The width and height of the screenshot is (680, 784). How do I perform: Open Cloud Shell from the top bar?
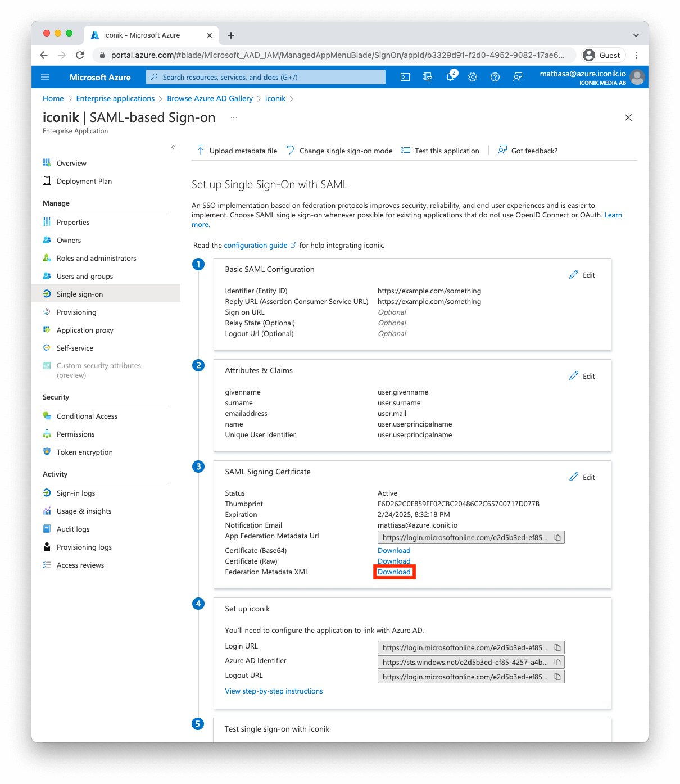[405, 77]
